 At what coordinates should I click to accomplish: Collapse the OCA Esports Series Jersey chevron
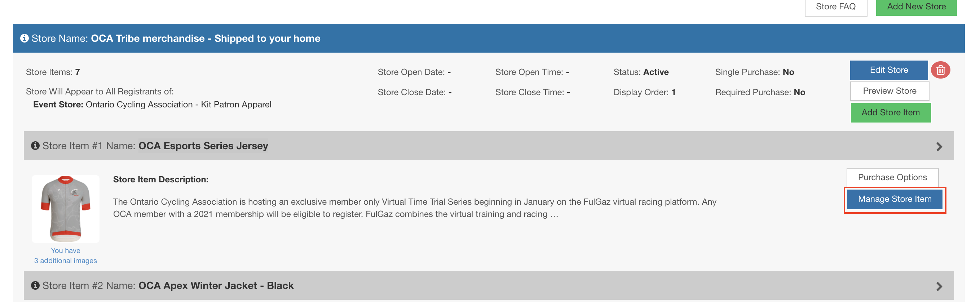(939, 146)
